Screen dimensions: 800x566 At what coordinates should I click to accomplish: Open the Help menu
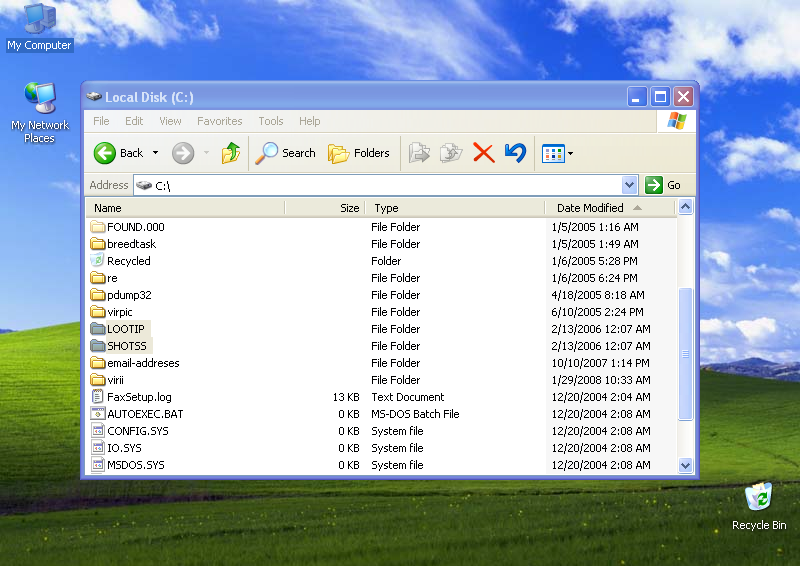[309, 121]
